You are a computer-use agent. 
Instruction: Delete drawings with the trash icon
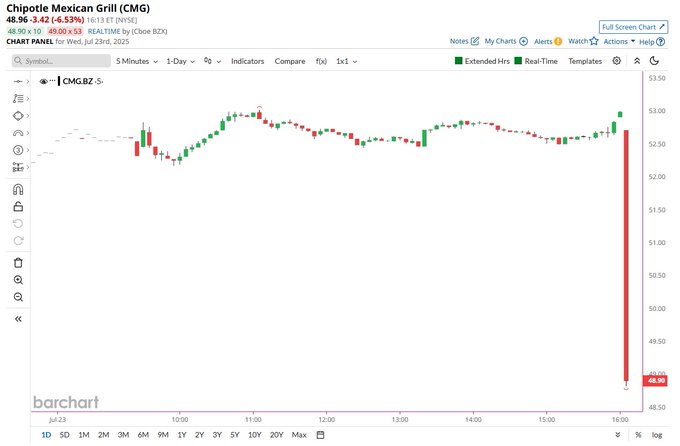18,262
